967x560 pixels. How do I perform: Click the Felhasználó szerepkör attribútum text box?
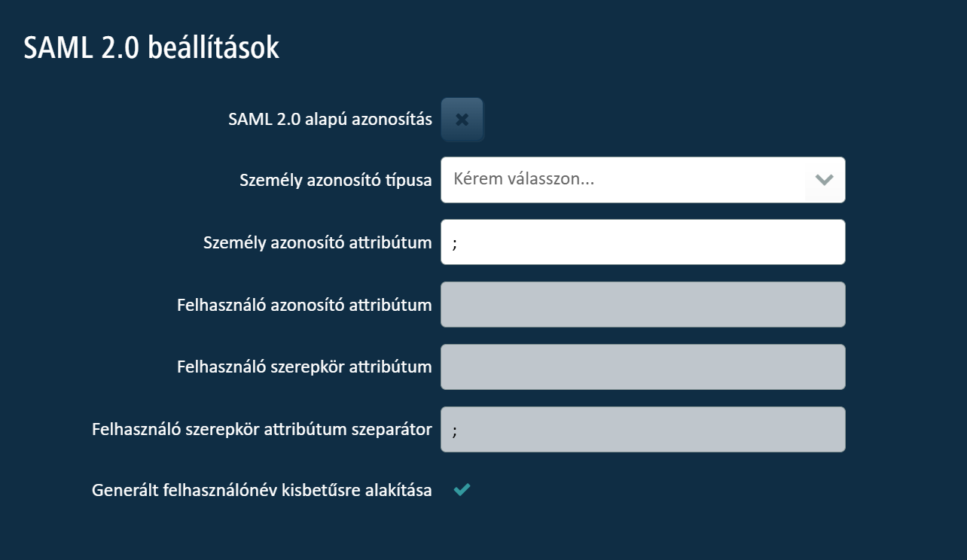point(642,367)
